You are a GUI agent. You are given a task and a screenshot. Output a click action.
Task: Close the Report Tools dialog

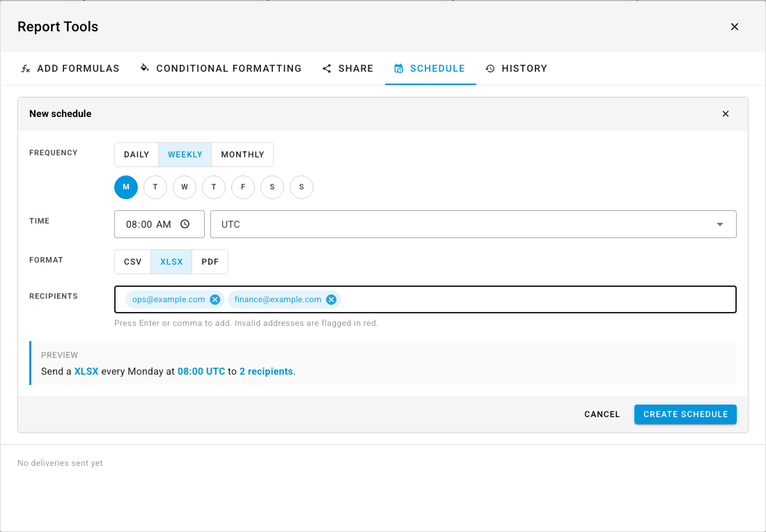[x=734, y=27]
